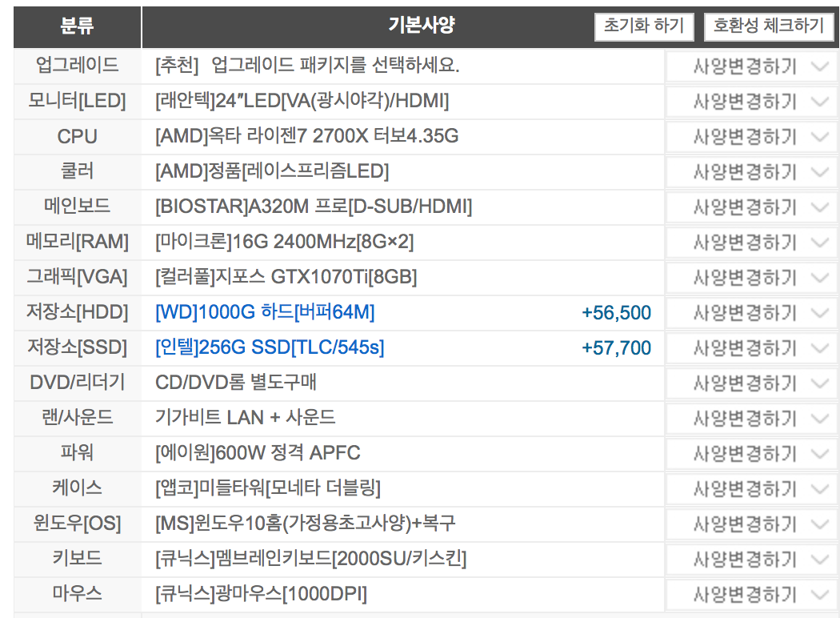840x618 pixels.
Task: Open 사양변경하기 dropdown for 모니터[LED] row
Action: [750, 102]
